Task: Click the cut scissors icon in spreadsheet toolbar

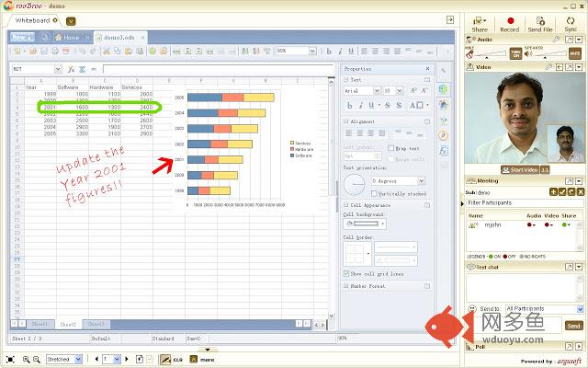Action: [107, 52]
